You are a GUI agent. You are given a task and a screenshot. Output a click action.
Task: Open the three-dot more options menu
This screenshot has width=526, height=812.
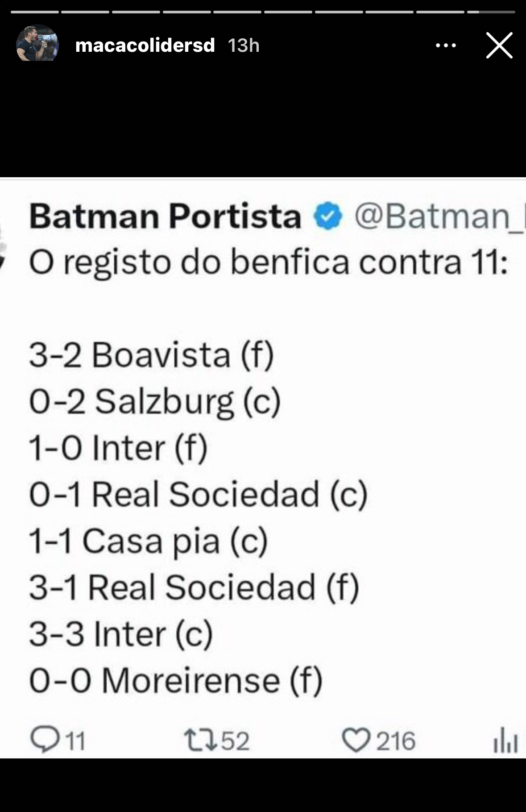[x=445, y=46]
